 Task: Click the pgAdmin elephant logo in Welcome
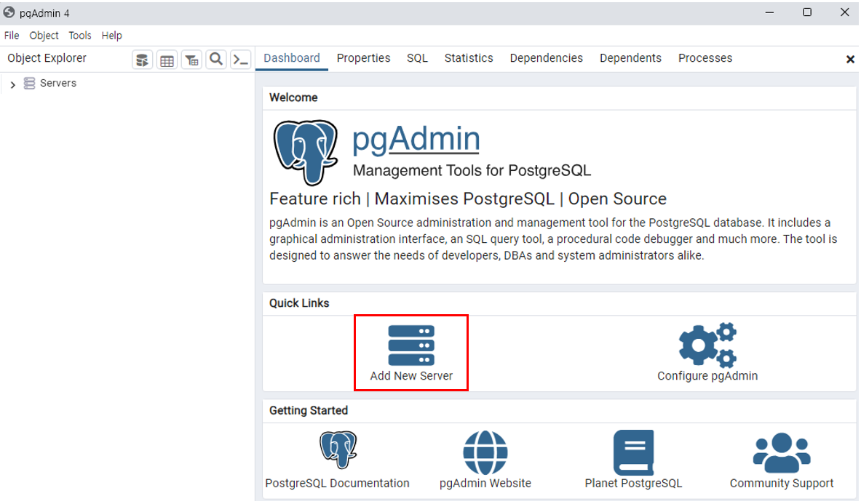click(306, 153)
